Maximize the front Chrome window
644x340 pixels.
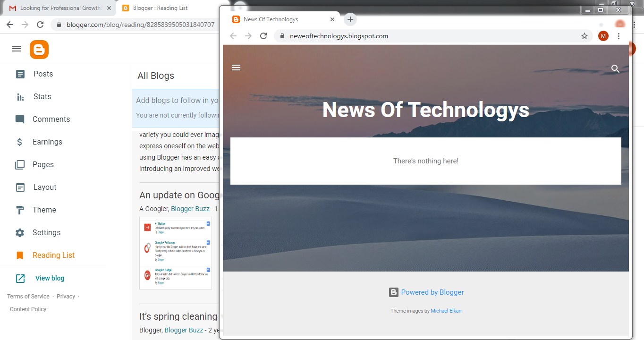click(x=601, y=10)
